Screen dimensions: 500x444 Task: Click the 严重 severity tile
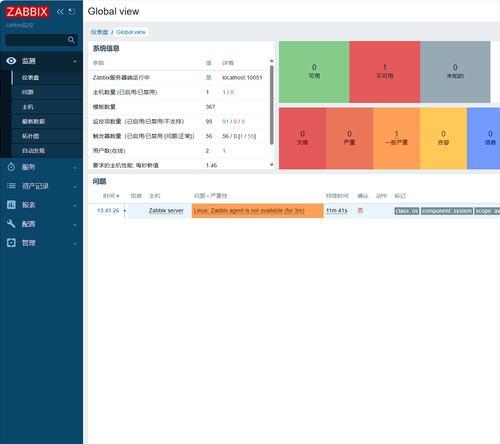pyautogui.click(x=349, y=138)
